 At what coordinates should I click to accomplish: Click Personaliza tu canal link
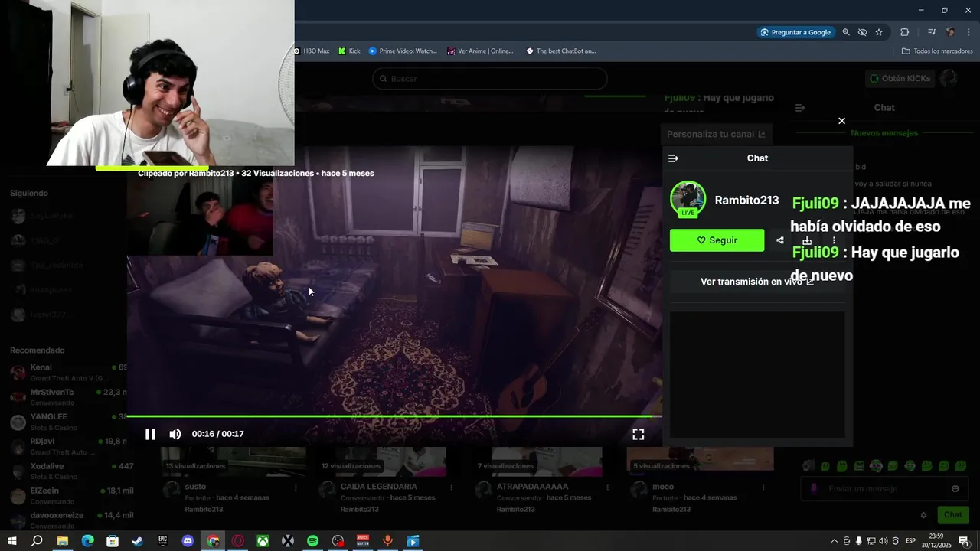pos(716,134)
